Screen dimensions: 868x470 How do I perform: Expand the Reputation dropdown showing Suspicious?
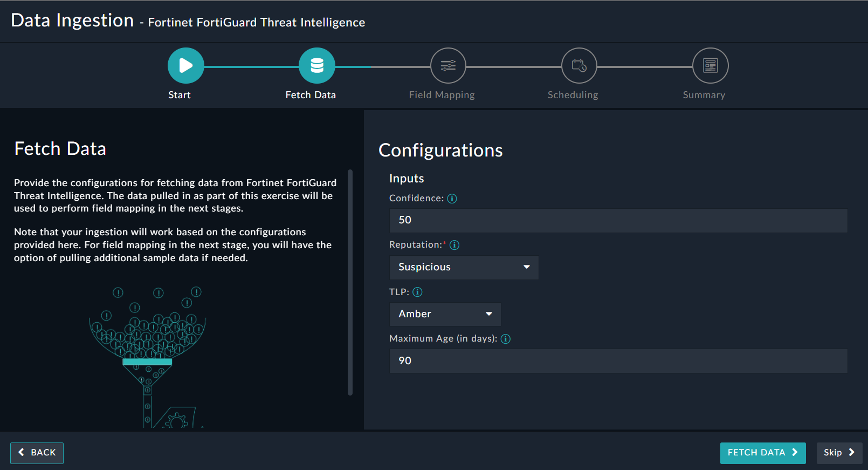464,268
